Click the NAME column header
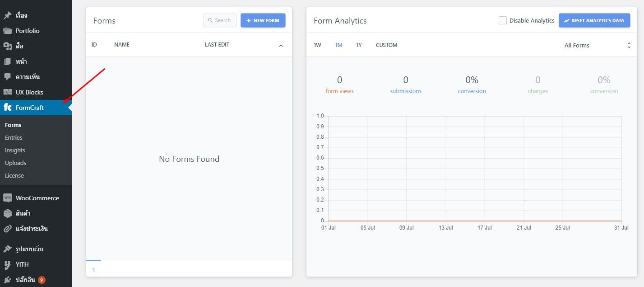The image size is (644, 287). [x=122, y=45]
